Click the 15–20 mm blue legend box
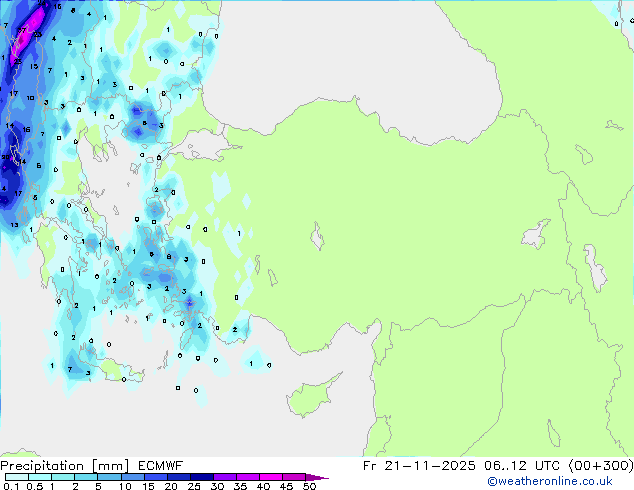 (x=156, y=477)
